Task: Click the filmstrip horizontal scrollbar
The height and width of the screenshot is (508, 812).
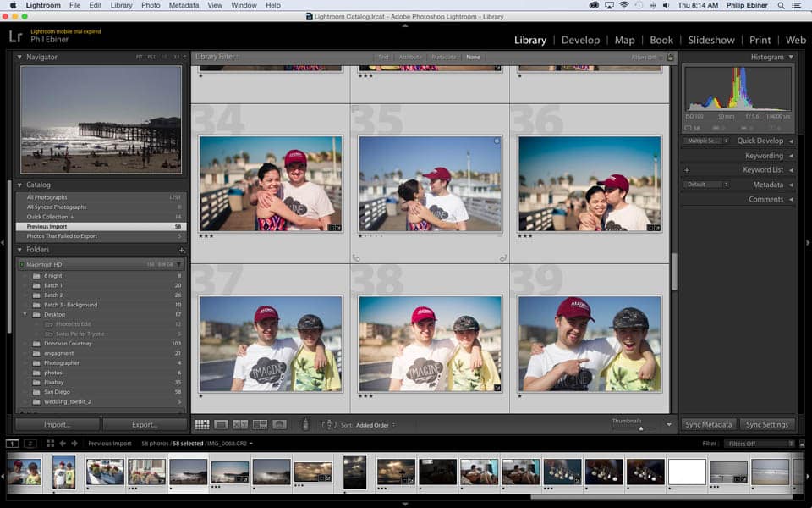Action: coord(661,497)
